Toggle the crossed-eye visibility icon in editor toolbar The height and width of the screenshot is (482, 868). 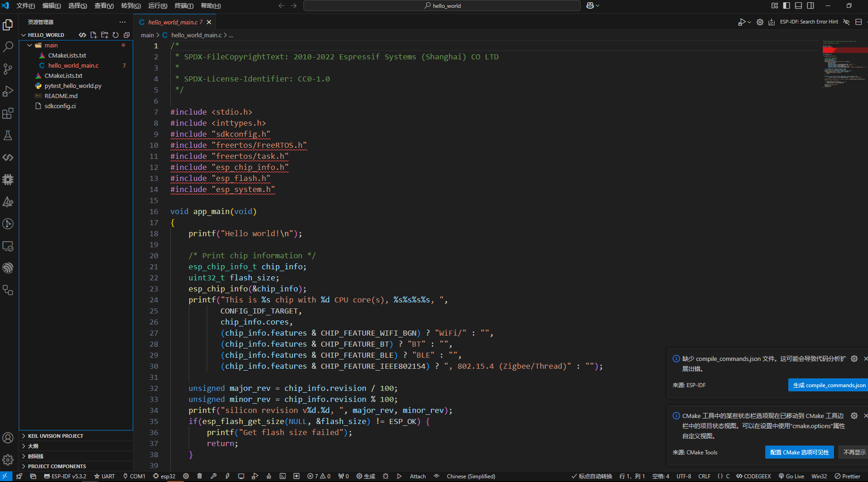(846, 22)
